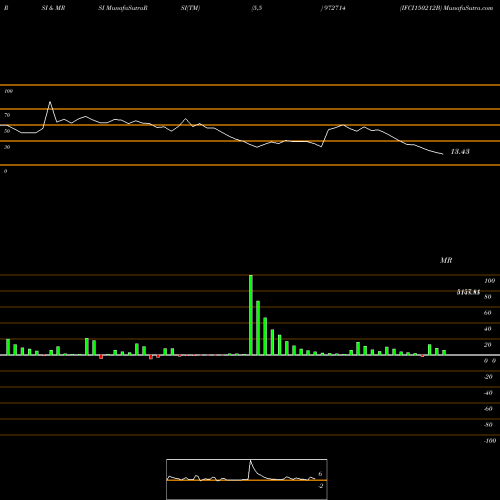
Task: Click MR axis label -40
Action: pyautogui.click(x=488, y=393)
